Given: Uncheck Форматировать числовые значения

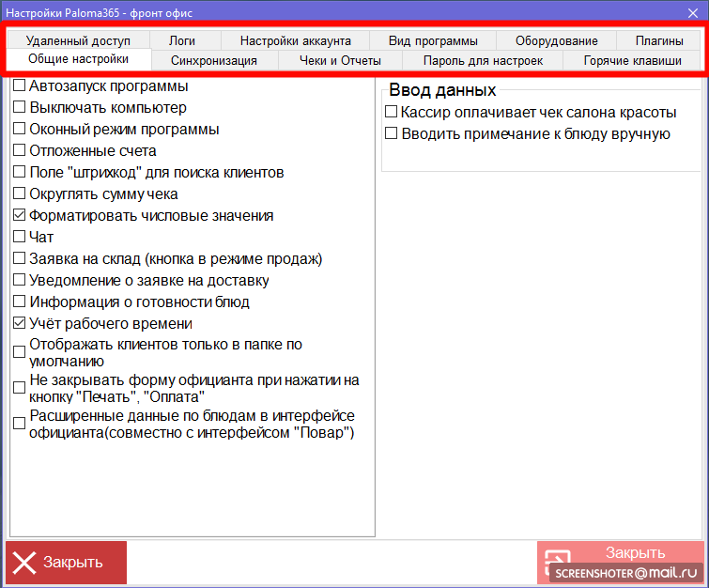Looking at the screenshot, I should click(20, 216).
